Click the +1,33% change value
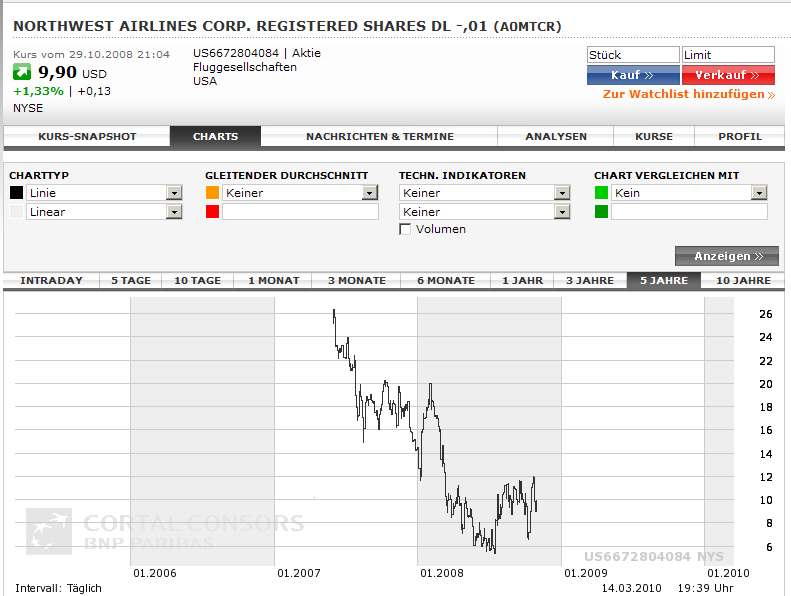Viewport: 791px width, 596px height. (38, 91)
